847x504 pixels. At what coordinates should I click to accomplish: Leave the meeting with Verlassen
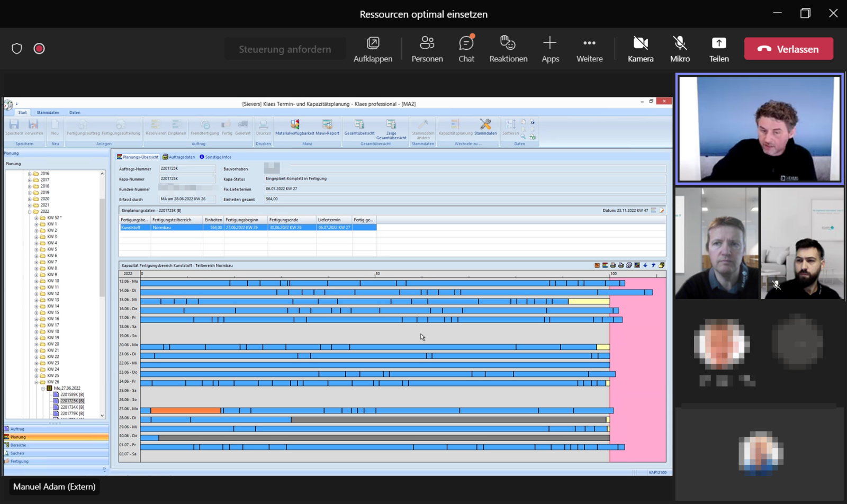788,49
